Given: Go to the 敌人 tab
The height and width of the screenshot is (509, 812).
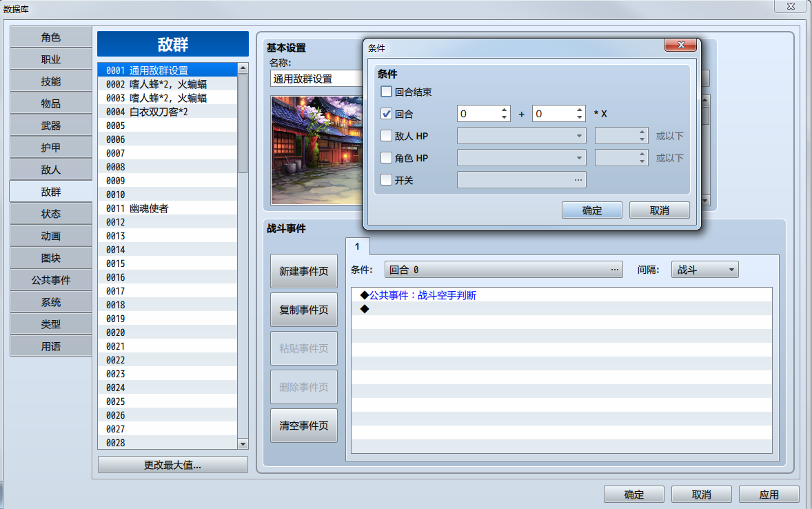Looking at the screenshot, I should pos(51,170).
